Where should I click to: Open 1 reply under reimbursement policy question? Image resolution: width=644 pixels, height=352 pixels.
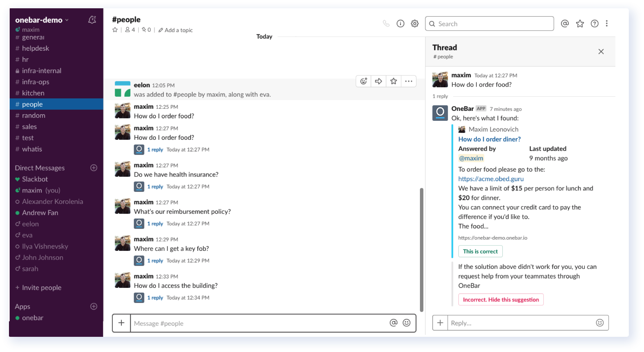point(155,224)
